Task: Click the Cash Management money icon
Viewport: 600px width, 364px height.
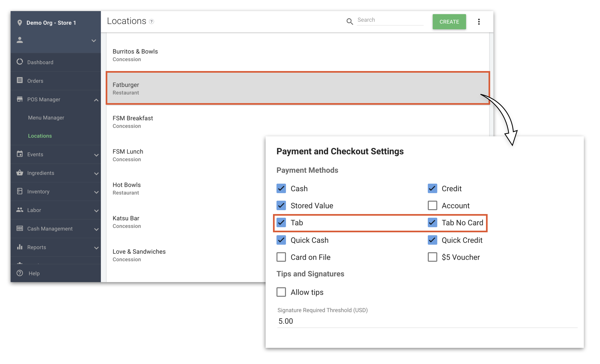Action: pyautogui.click(x=20, y=228)
